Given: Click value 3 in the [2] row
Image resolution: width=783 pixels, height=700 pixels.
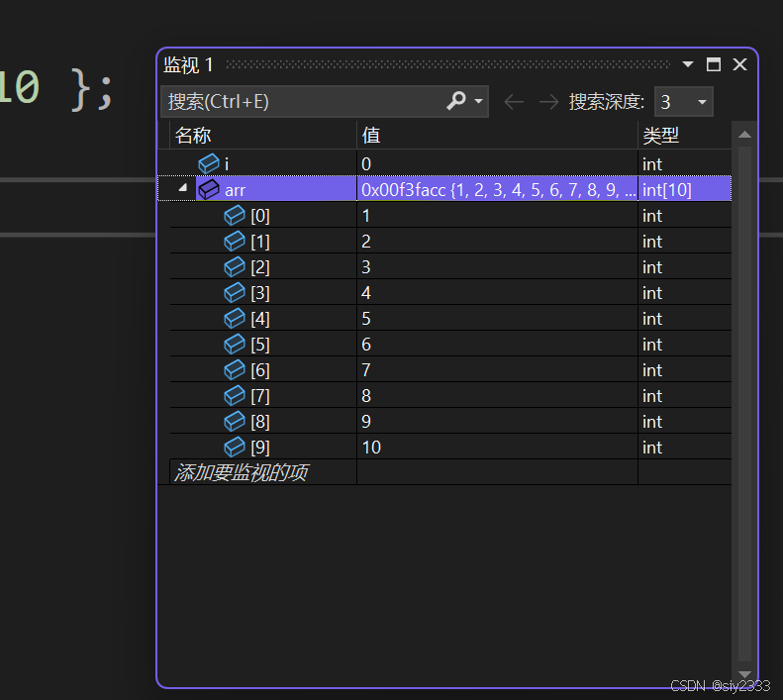Looking at the screenshot, I should pyautogui.click(x=366, y=267).
